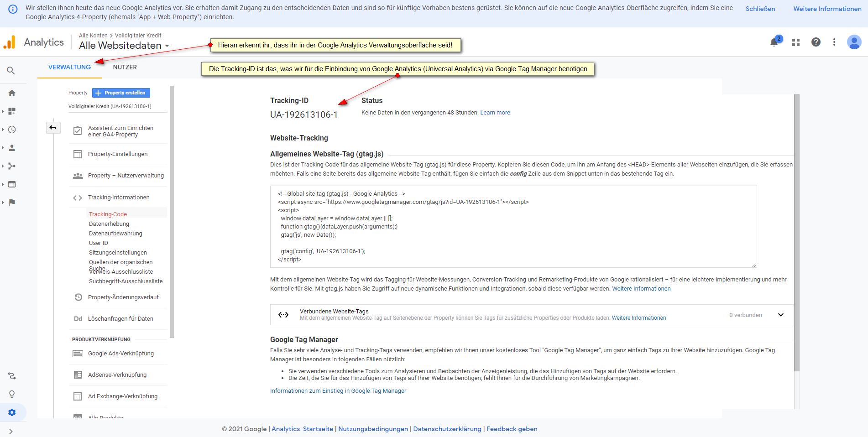The image size is (868, 437).
Task: Click the Admin gear icon
Action: click(12, 412)
